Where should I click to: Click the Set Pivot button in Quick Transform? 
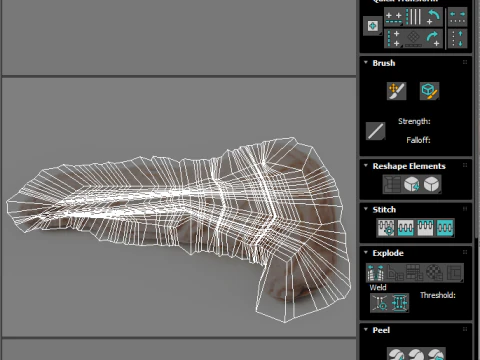coord(372,26)
